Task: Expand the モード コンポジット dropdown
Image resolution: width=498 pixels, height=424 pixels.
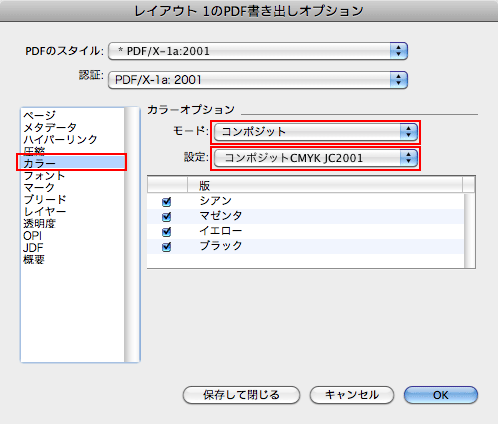Action: [x=315, y=132]
